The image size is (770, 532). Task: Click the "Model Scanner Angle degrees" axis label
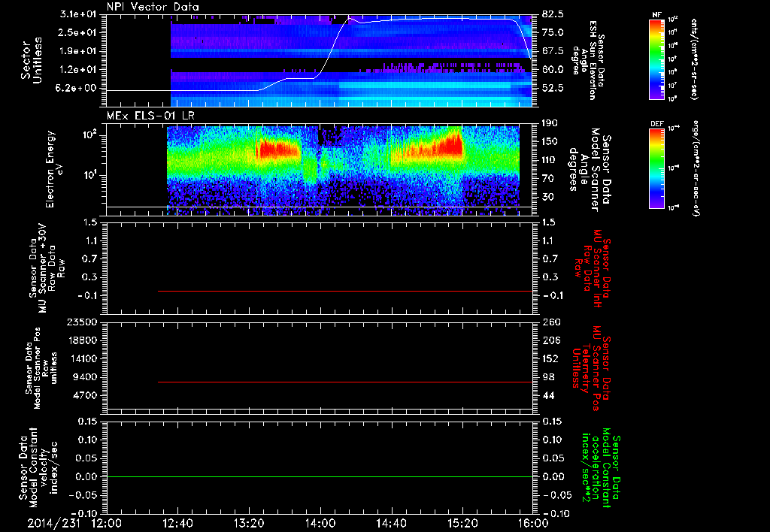[584, 169]
